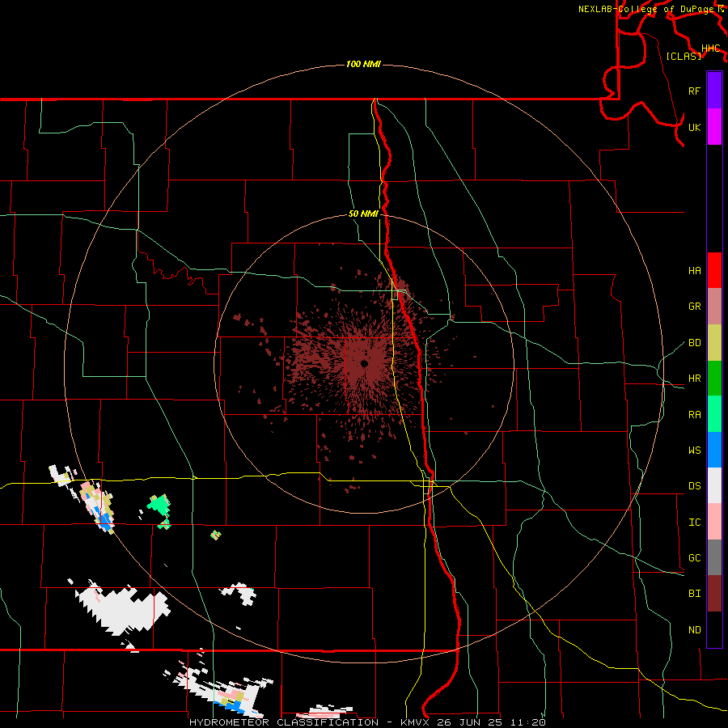
Task: Click the DS legend label
Action: [694, 486]
